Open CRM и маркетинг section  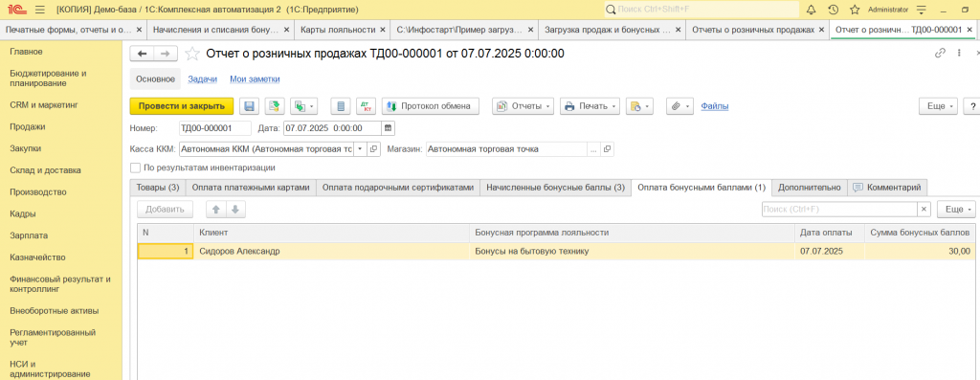click(x=43, y=104)
